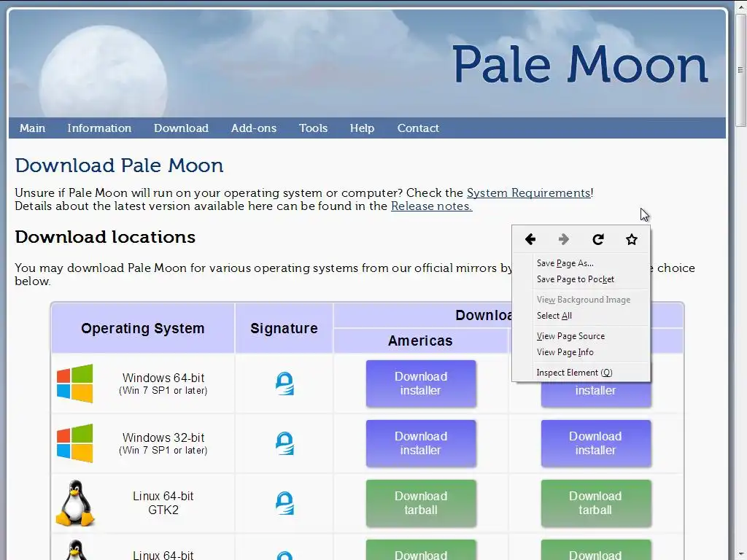Download Windows 64-bit installer from Americas
This screenshot has width=747, height=560.
point(421,384)
